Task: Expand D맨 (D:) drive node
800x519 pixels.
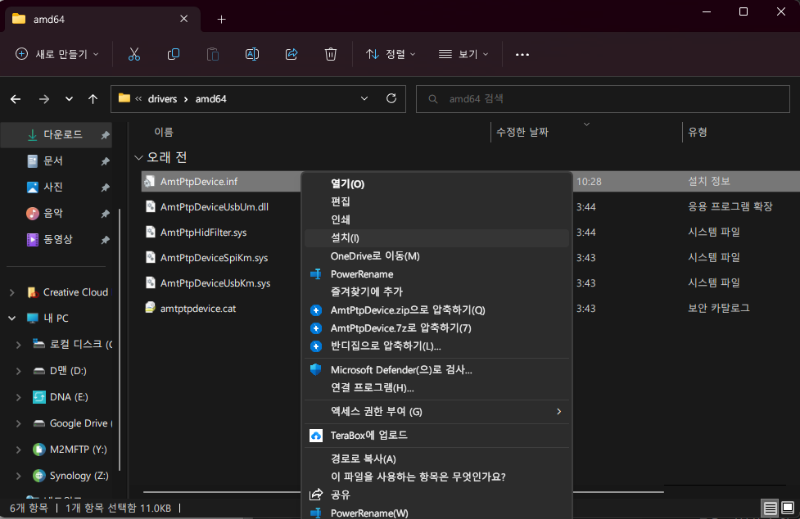Action: 18,371
